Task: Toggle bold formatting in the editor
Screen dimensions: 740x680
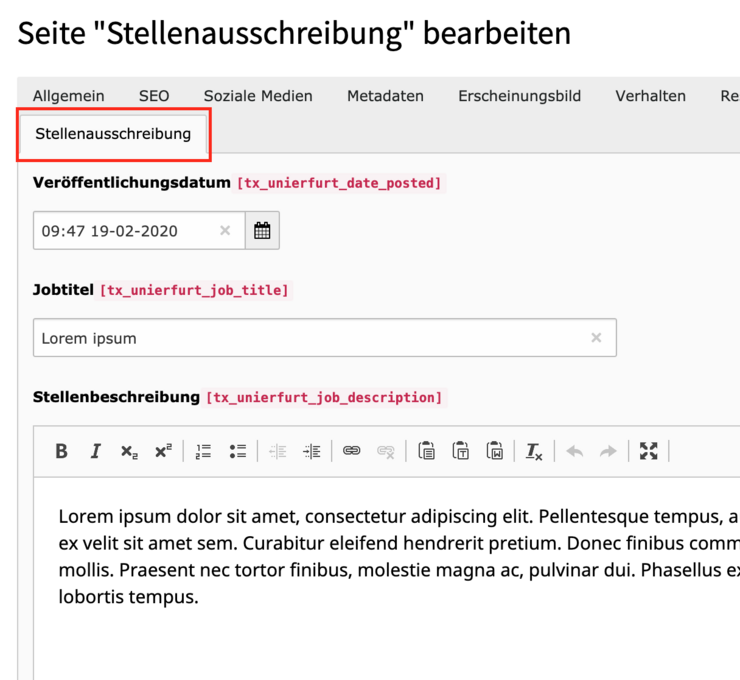Action: tap(61, 451)
